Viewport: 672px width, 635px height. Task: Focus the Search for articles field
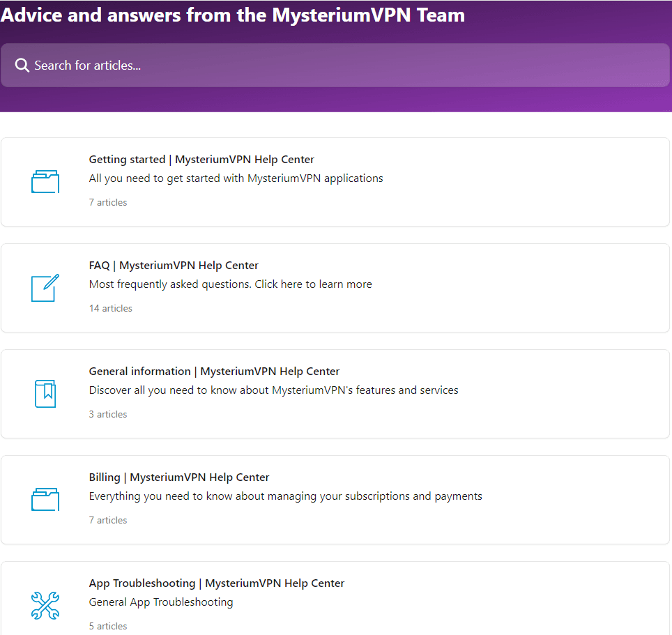tap(335, 65)
